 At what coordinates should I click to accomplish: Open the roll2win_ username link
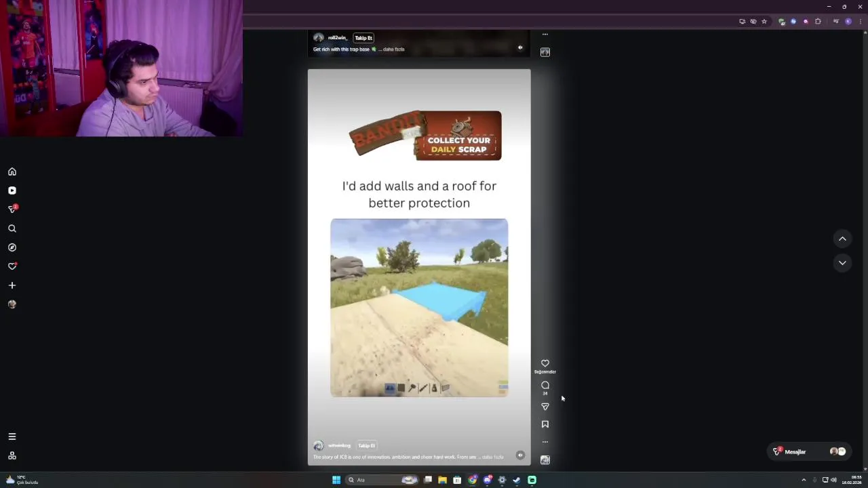(338, 38)
